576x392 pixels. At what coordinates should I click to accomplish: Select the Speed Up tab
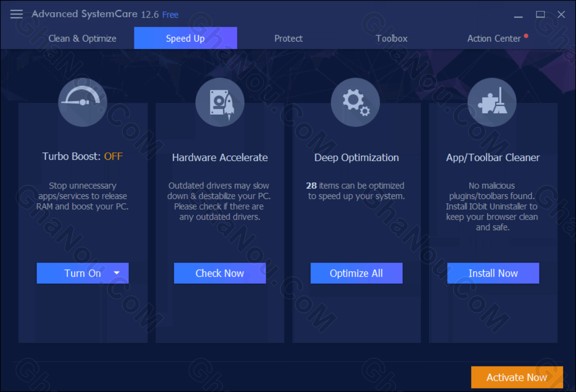[185, 38]
